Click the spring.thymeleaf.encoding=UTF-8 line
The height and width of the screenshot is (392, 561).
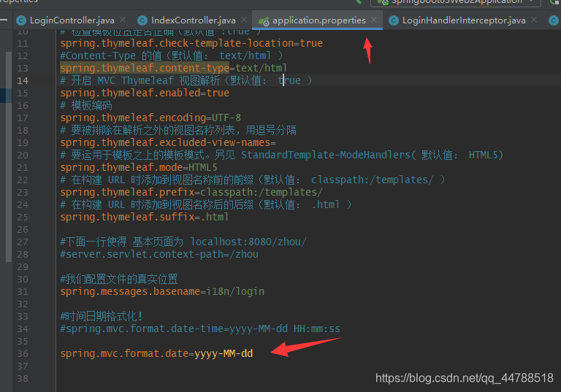tap(150, 118)
